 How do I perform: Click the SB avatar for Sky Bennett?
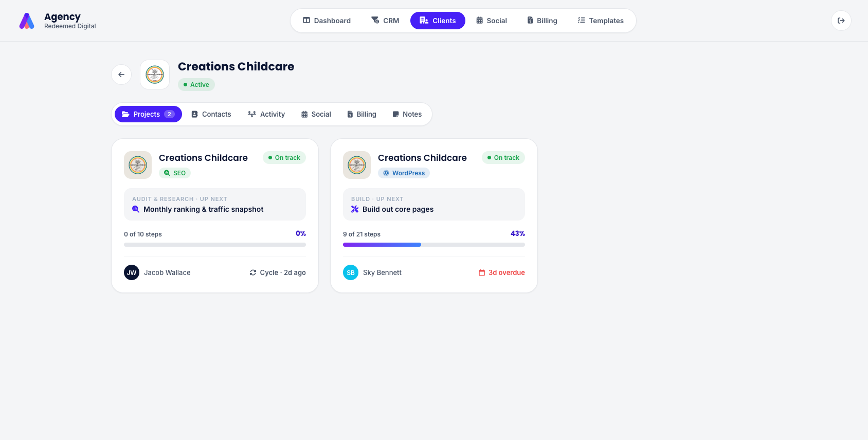coord(351,272)
